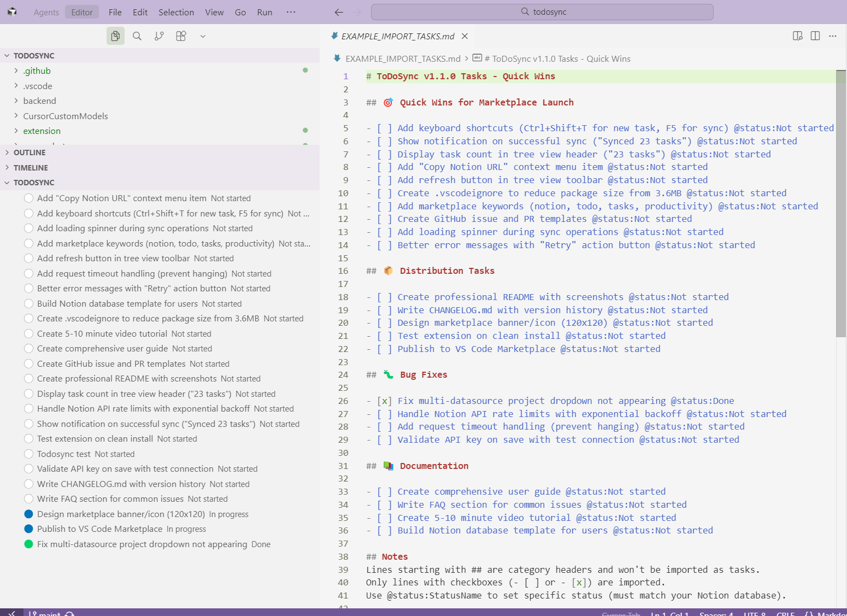Open the View menu
The image size is (847, 616).
[x=214, y=12]
